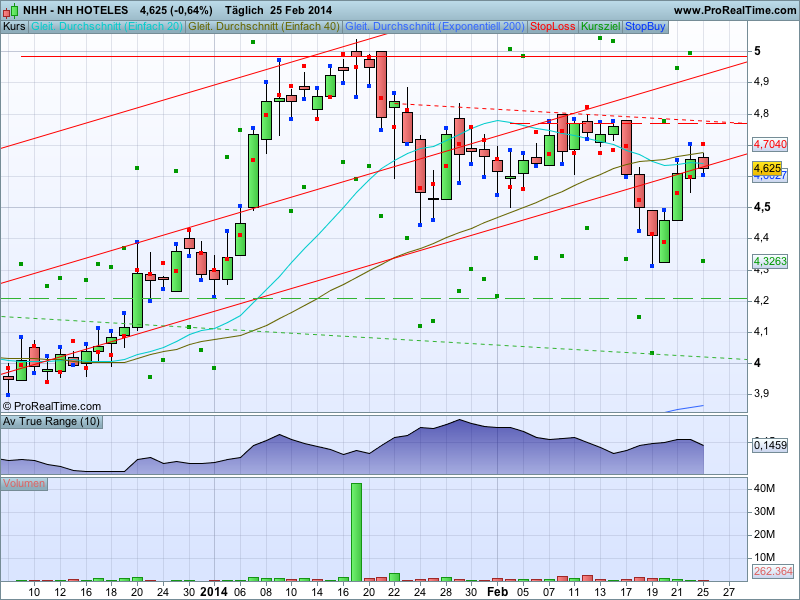Click the © ProRealTime.com watermark text
The image size is (800, 600).
point(52,406)
